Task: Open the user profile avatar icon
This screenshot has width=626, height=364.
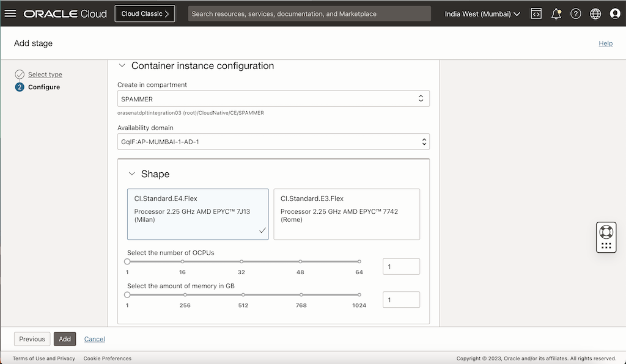Action: (615, 13)
